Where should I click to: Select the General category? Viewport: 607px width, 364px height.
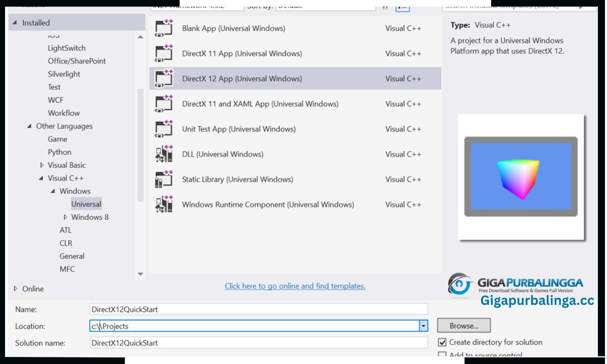coord(72,256)
